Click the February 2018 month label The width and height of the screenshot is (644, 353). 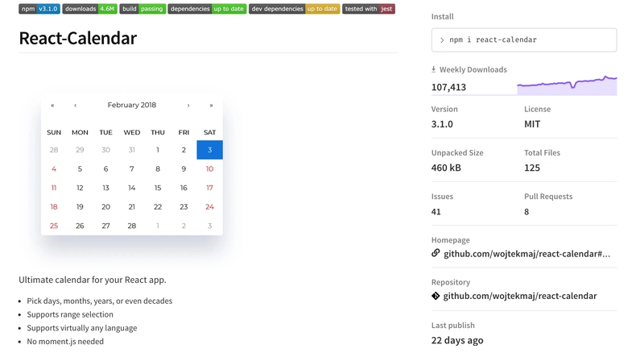coord(132,105)
